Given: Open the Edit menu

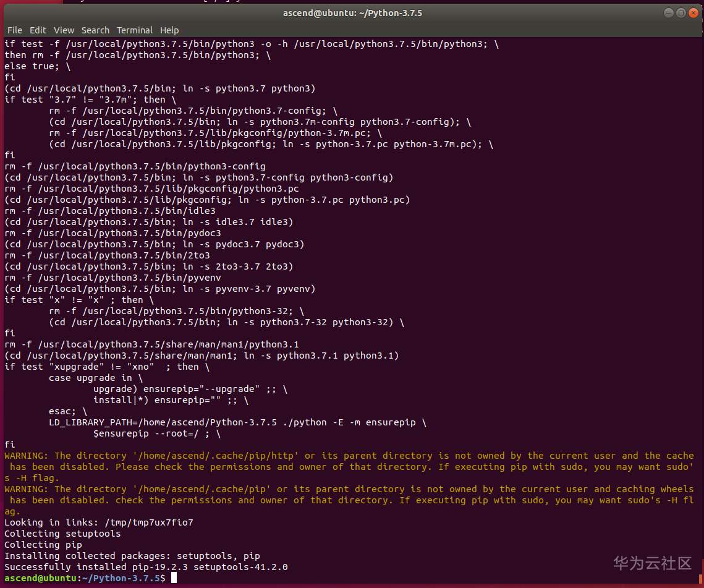Looking at the screenshot, I should pyautogui.click(x=38, y=30).
